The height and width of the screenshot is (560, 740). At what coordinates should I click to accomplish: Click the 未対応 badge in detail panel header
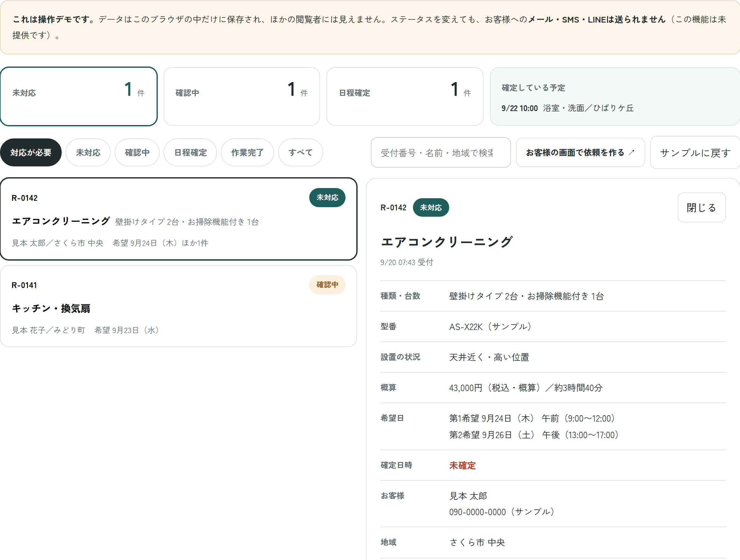(x=431, y=207)
